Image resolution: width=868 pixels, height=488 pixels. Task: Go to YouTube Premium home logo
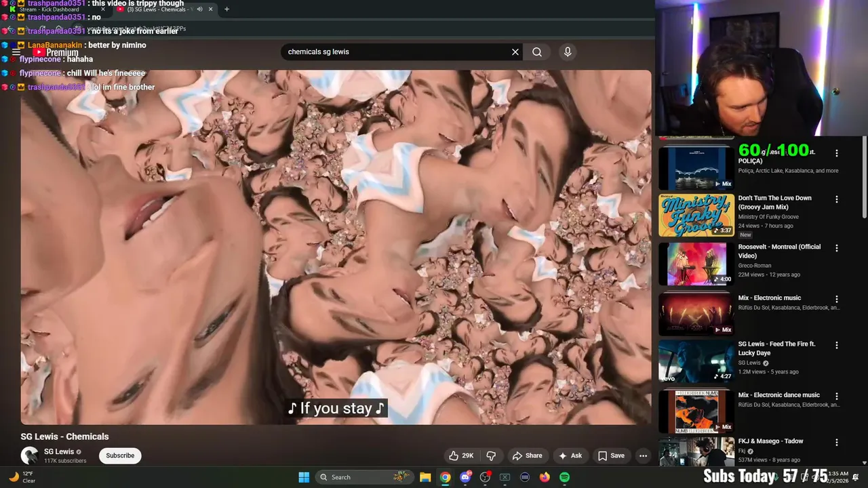(56, 52)
